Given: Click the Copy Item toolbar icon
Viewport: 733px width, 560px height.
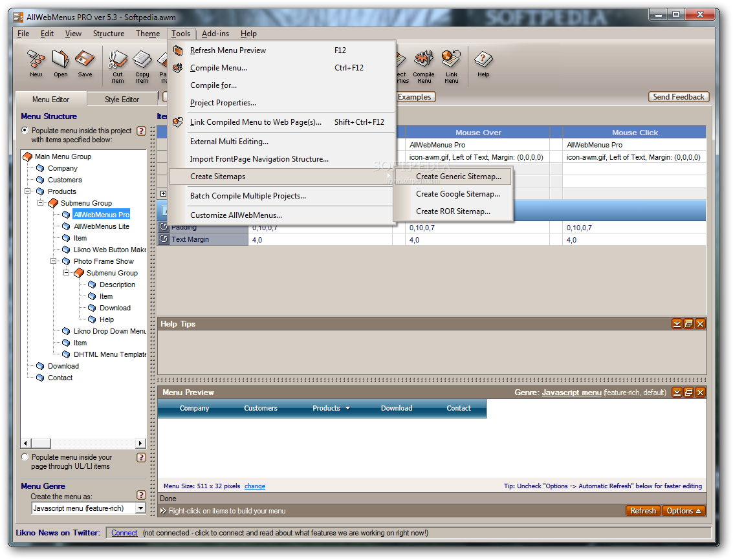Looking at the screenshot, I should click(142, 66).
